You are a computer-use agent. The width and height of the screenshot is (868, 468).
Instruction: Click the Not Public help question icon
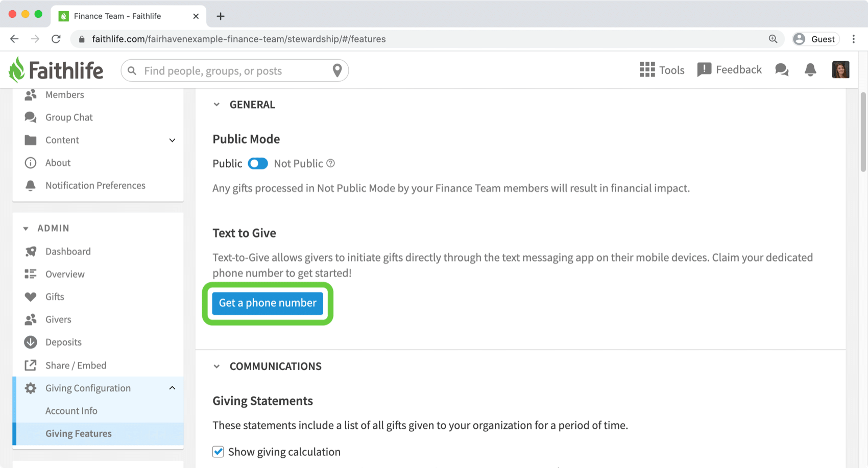click(x=331, y=163)
